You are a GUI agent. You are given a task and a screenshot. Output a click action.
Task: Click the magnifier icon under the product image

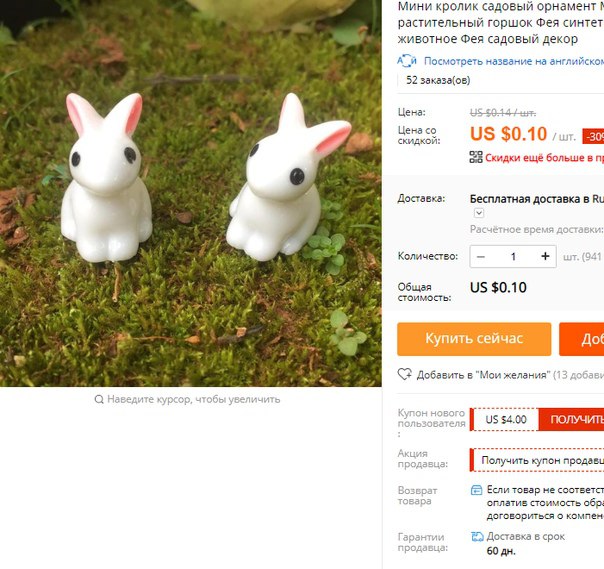point(99,399)
